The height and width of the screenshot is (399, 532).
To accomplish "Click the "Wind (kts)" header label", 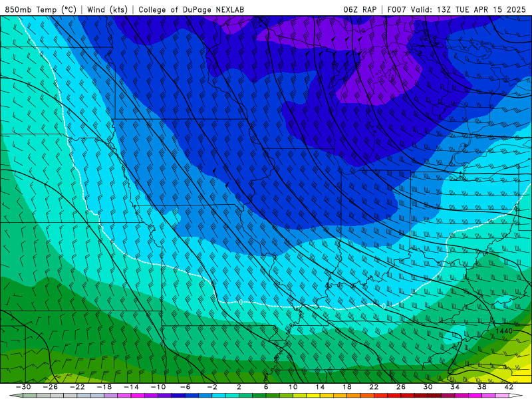I will pos(107,9).
